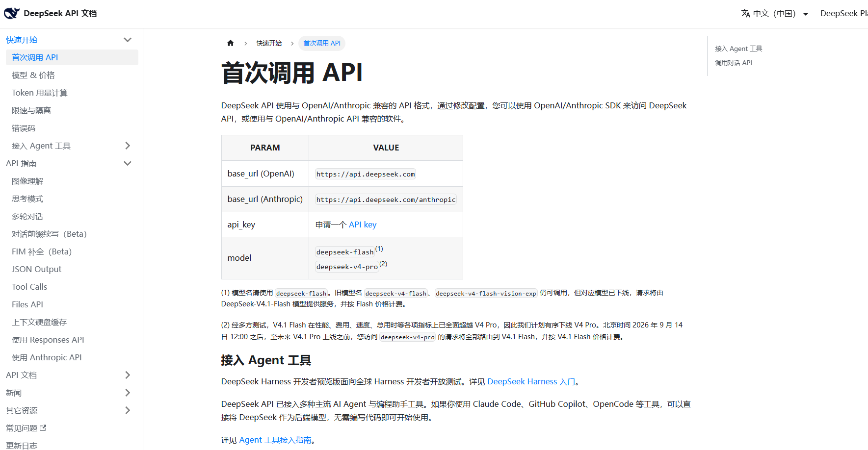Screen dimensions: 868x450
Task: Click the https://api.deepseek.com/anthropic value
Action: pyautogui.click(x=386, y=200)
